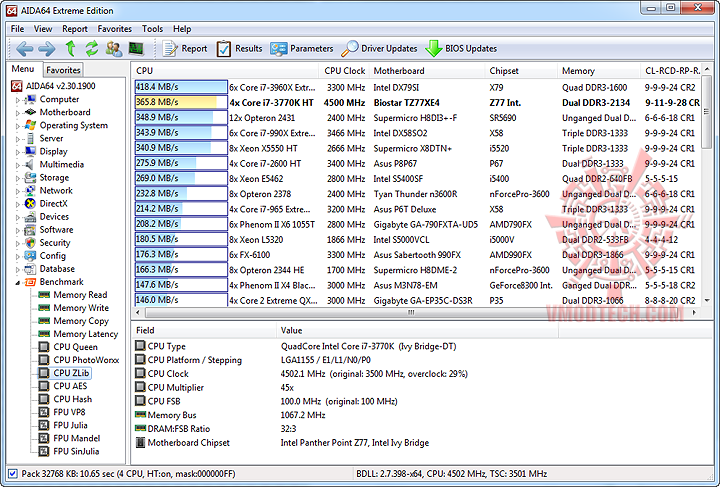This screenshot has width=720, height=487.
Task: Sort by Memory column header
Action: (599, 71)
